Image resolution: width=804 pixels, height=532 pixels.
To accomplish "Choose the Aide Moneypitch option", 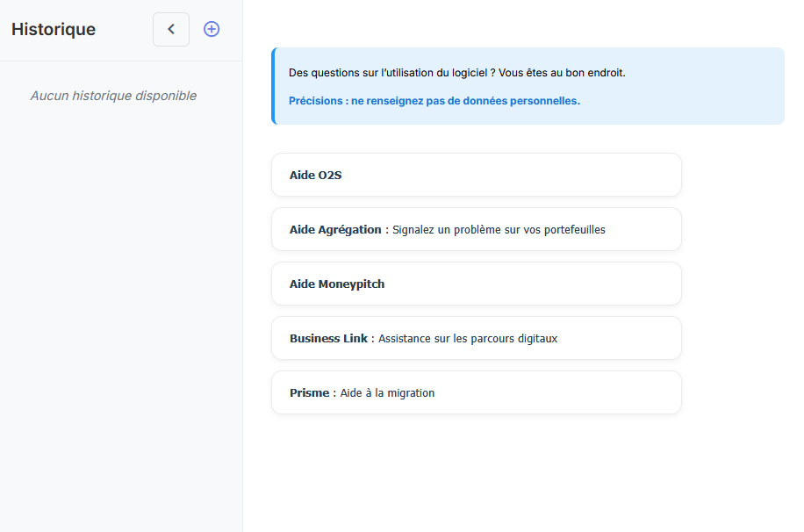I will pyautogui.click(x=476, y=284).
